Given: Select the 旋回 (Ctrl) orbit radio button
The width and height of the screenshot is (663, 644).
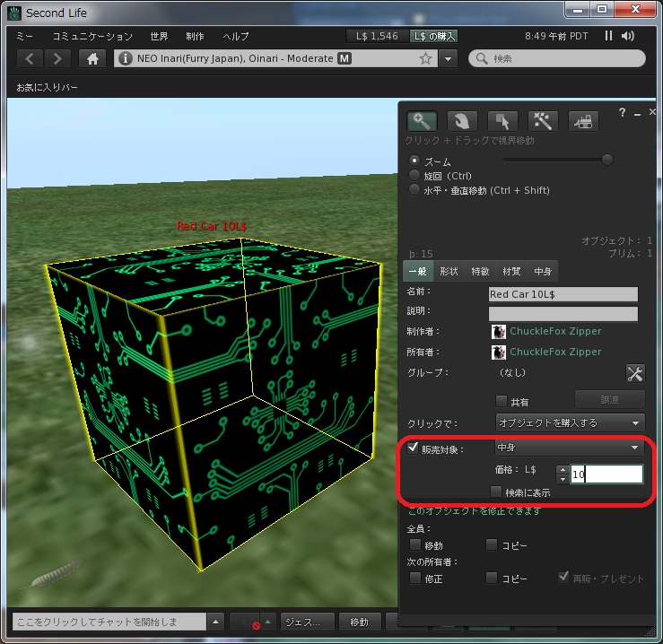Looking at the screenshot, I should tap(414, 176).
